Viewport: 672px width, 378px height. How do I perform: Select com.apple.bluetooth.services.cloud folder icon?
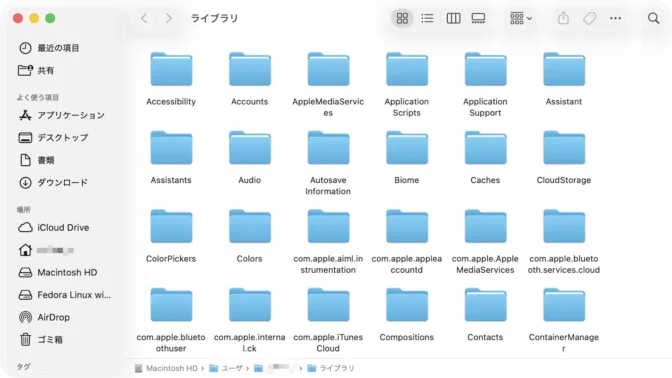click(x=564, y=226)
